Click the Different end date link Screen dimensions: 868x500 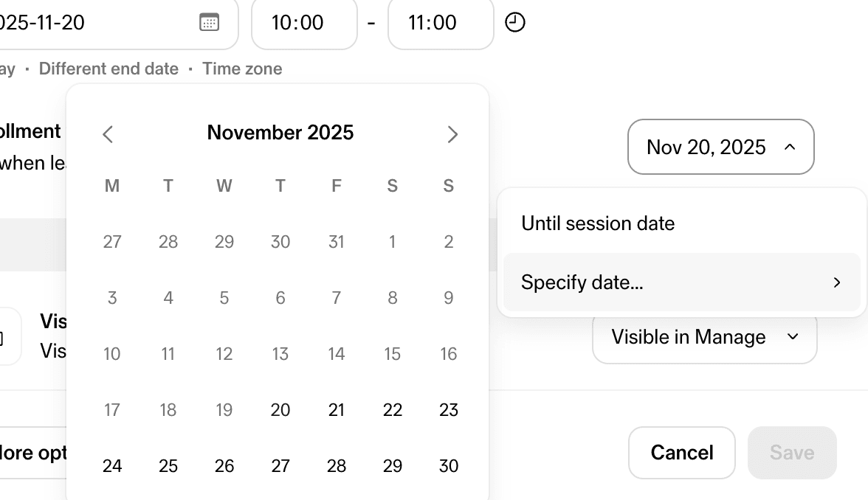(x=108, y=69)
